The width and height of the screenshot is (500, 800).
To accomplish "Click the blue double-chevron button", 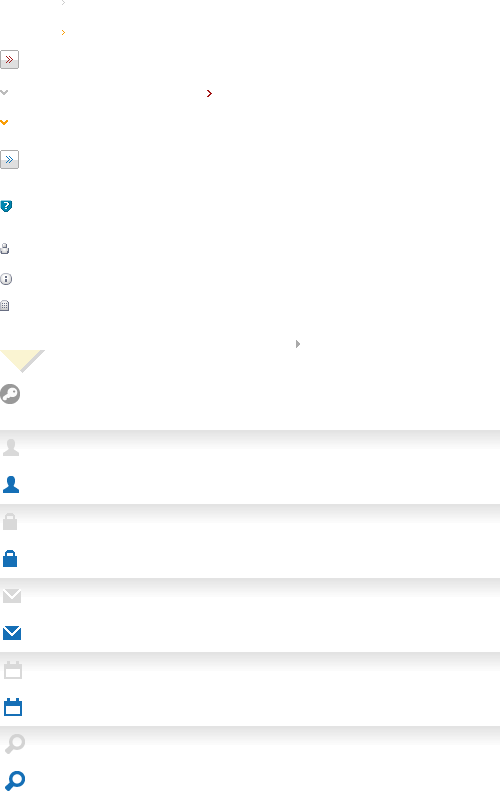I will click(x=9, y=160).
